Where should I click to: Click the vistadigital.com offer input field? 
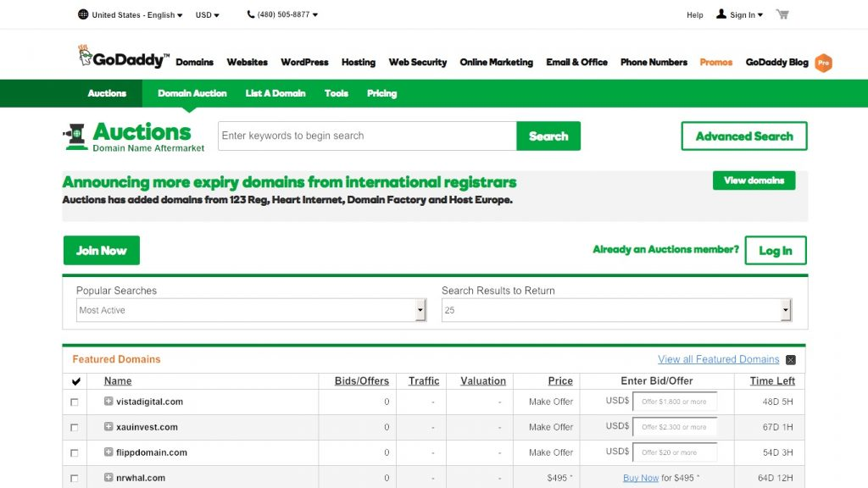click(675, 402)
